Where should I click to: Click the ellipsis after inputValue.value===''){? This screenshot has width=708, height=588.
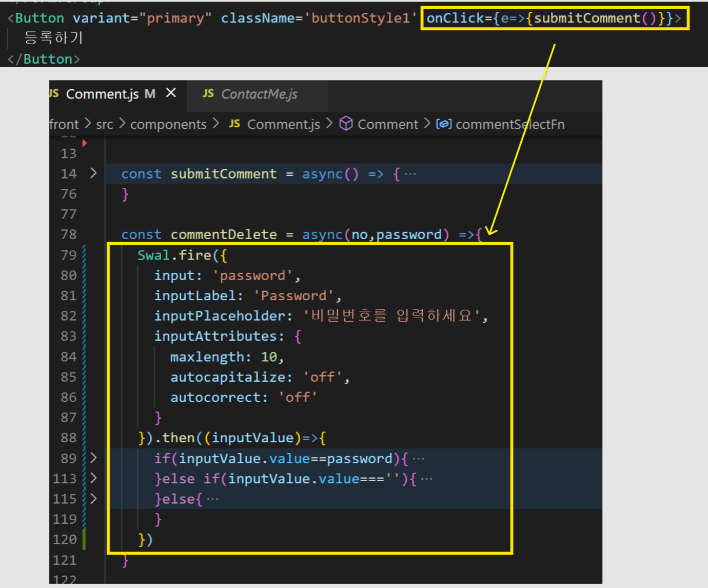click(426, 479)
